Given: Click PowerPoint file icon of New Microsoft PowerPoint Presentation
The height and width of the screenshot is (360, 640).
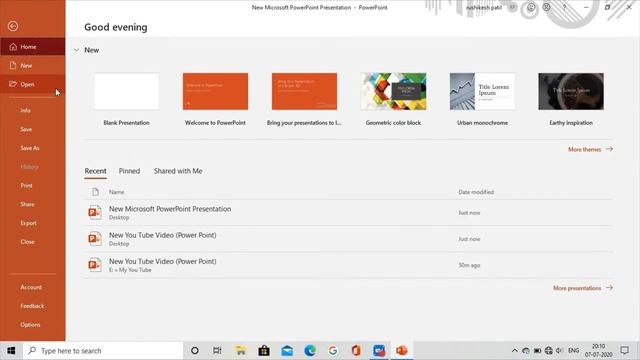Looking at the screenshot, I should 95,213.
